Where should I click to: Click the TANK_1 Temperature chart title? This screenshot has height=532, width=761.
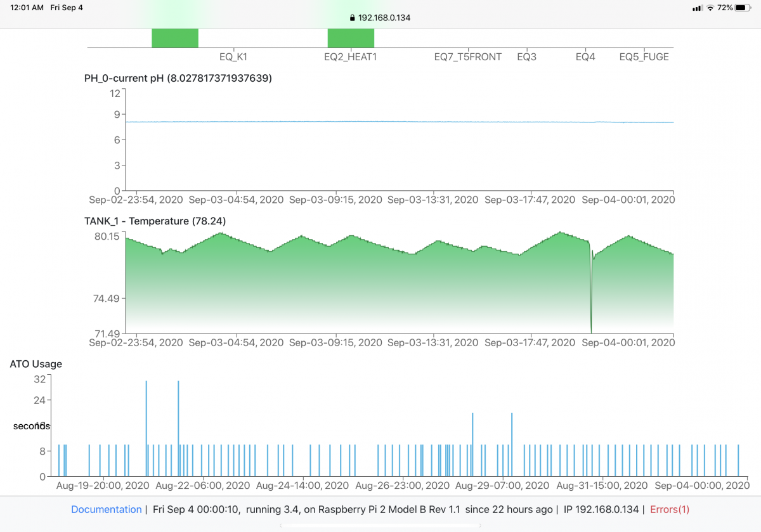[156, 221]
